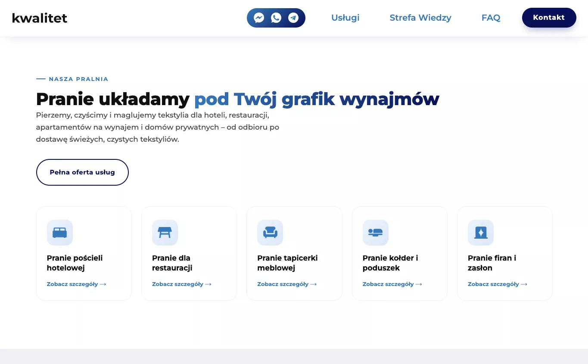Viewport: 588px width, 364px height.
Task: Click the paragraph starting 'Pierzemy, czyścimy i maglujemy'
Action: point(158,128)
